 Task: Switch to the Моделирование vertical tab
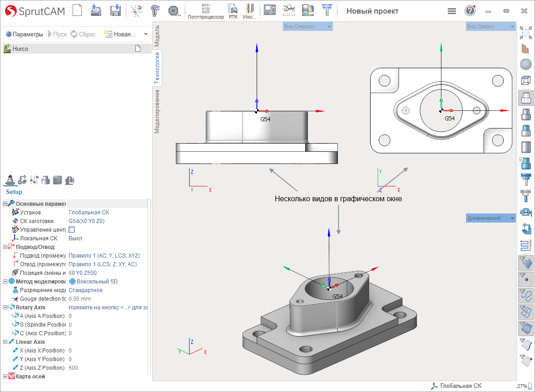[x=157, y=111]
